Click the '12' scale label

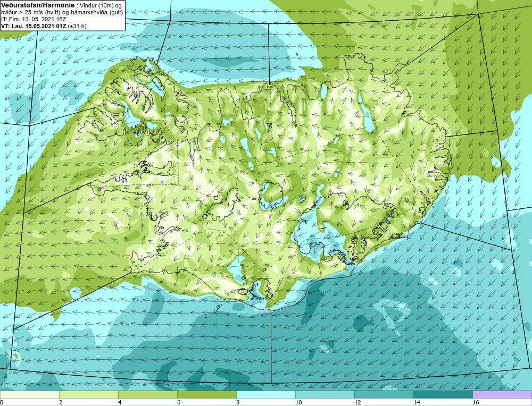[x=358, y=402]
